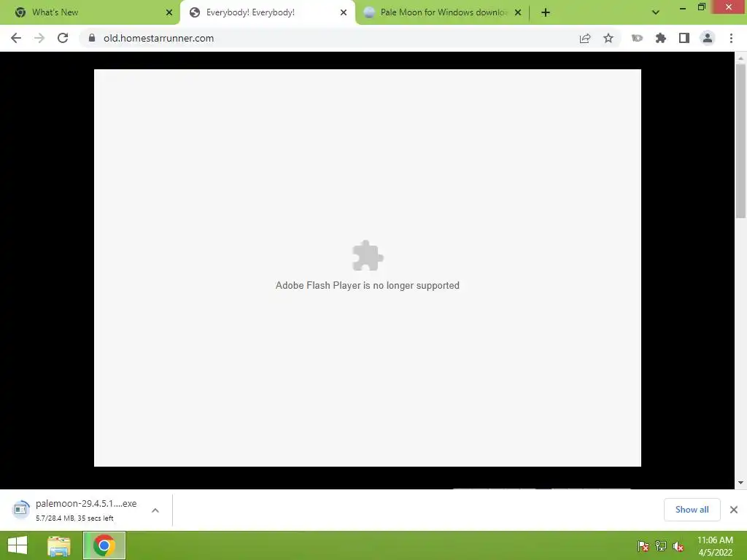Open the Windows Start menu
Viewport: 747px width, 560px height.
tap(18, 545)
